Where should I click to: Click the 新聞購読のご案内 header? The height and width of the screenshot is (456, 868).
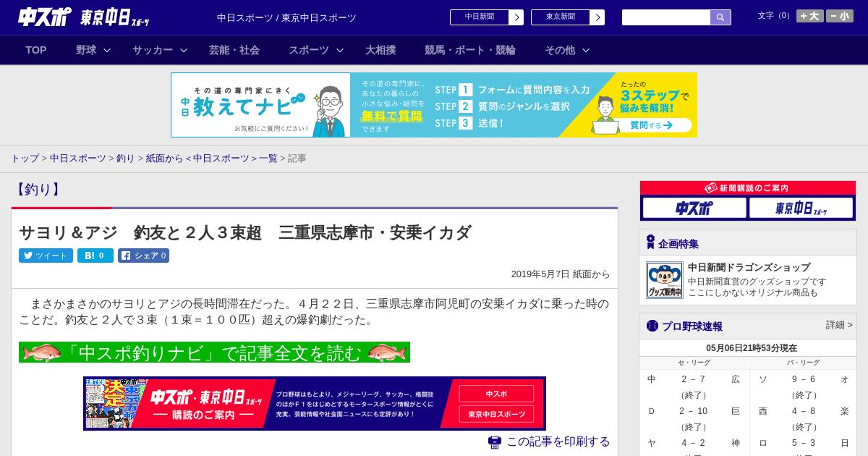tap(748, 188)
